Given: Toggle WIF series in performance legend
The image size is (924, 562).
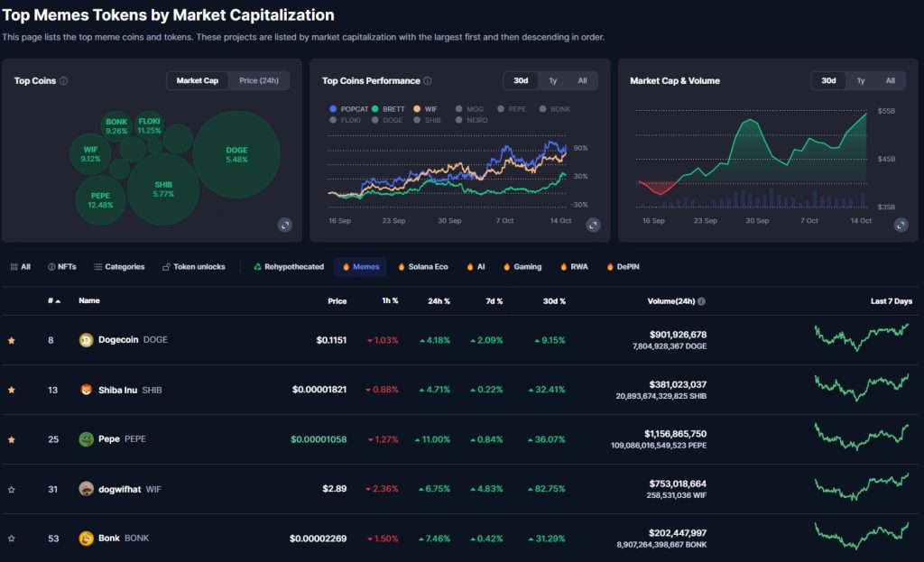Looking at the screenshot, I should point(426,109).
